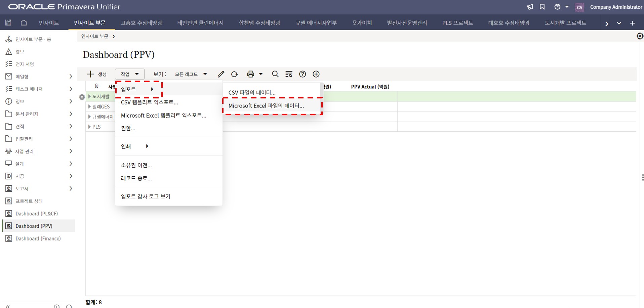Go to the home icon tab
This screenshot has height=308, width=644.
(x=24, y=23)
